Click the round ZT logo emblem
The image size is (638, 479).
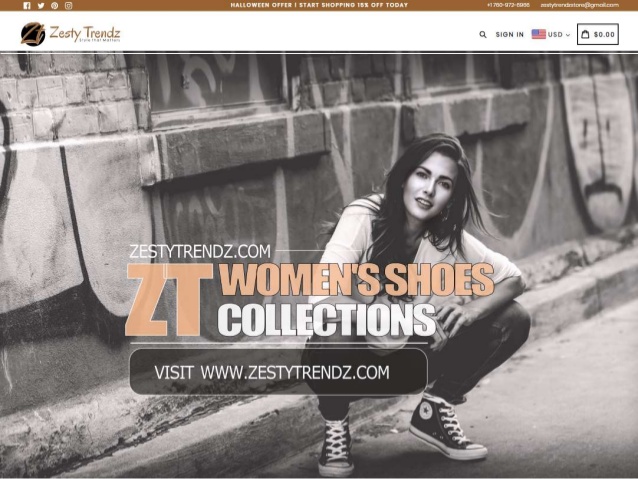[33, 34]
